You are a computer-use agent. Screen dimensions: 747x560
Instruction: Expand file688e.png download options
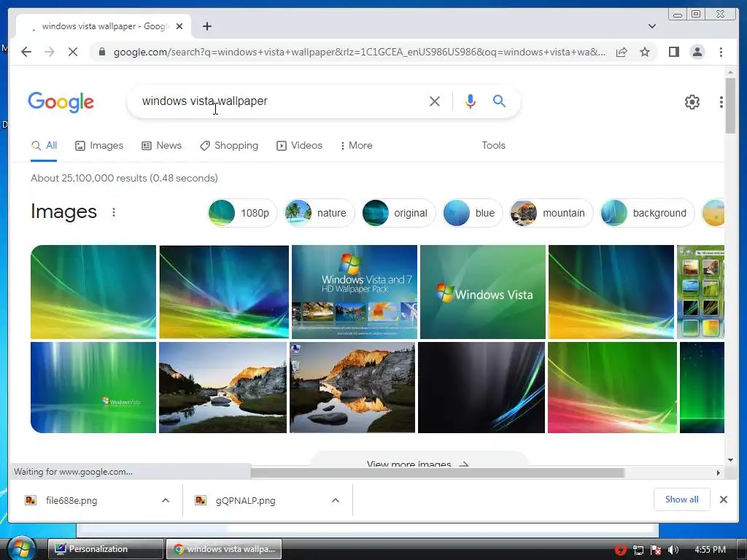(166, 500)
